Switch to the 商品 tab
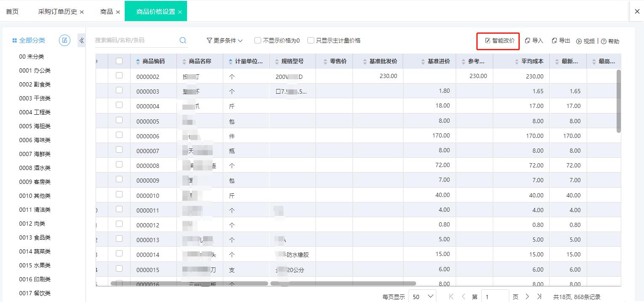 click(106, 11)
